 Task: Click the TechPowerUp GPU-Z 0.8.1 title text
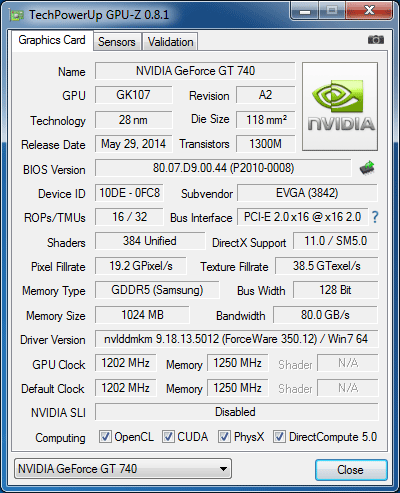point(99,15)
